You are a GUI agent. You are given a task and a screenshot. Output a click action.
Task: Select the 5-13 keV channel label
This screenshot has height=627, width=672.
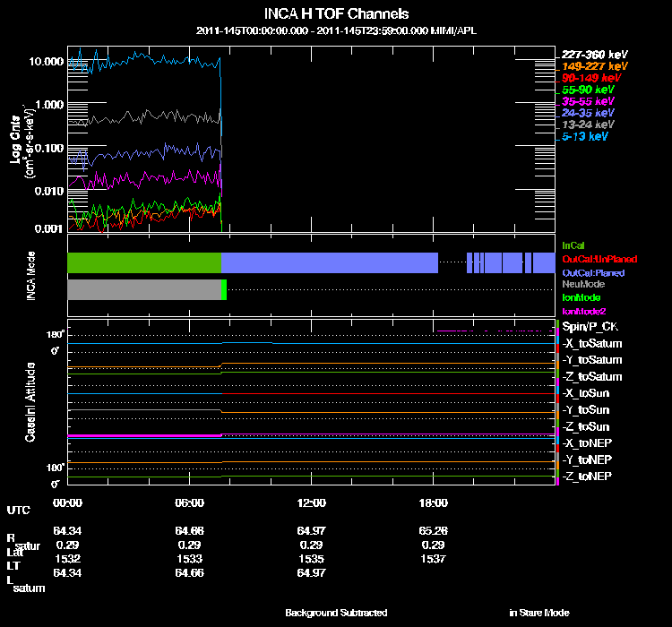point(586,136)
